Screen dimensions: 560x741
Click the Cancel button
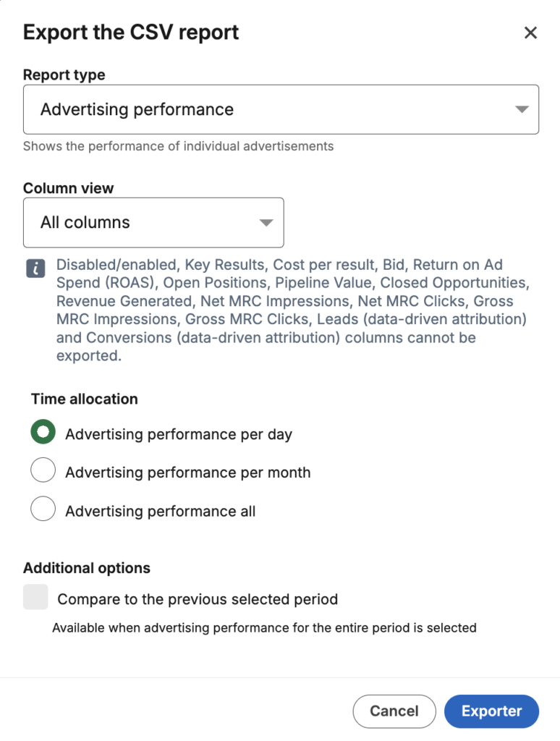pos(394,711)
